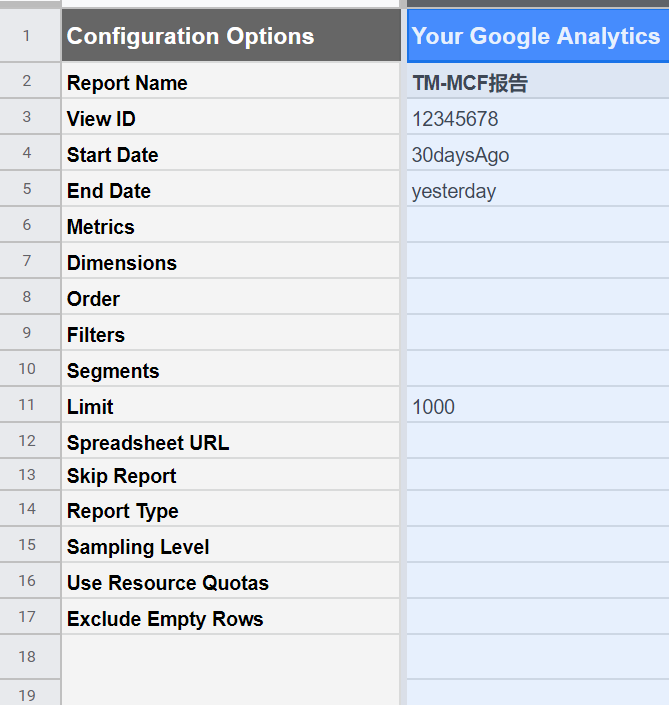Select the Segments label cell
Viewport: 669px width, 705px height.
230,371
